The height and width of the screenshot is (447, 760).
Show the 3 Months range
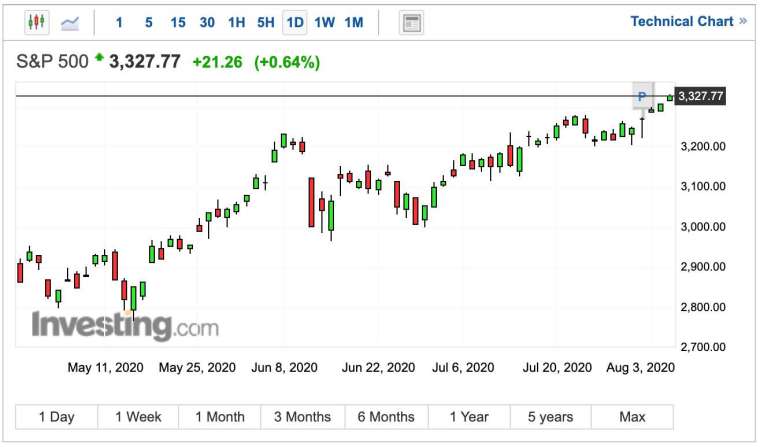point(302,417)
